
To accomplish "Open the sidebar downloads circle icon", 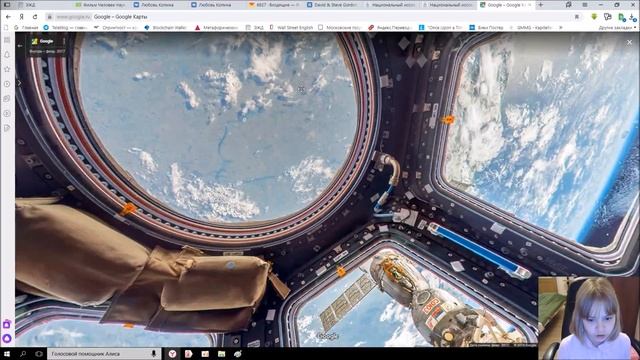I will point(7,113).
